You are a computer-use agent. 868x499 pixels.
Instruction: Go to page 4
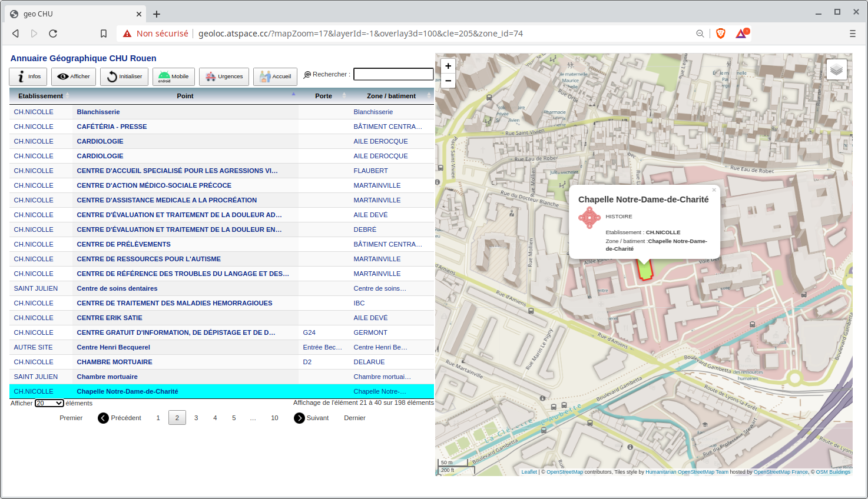tap(215, 418)
